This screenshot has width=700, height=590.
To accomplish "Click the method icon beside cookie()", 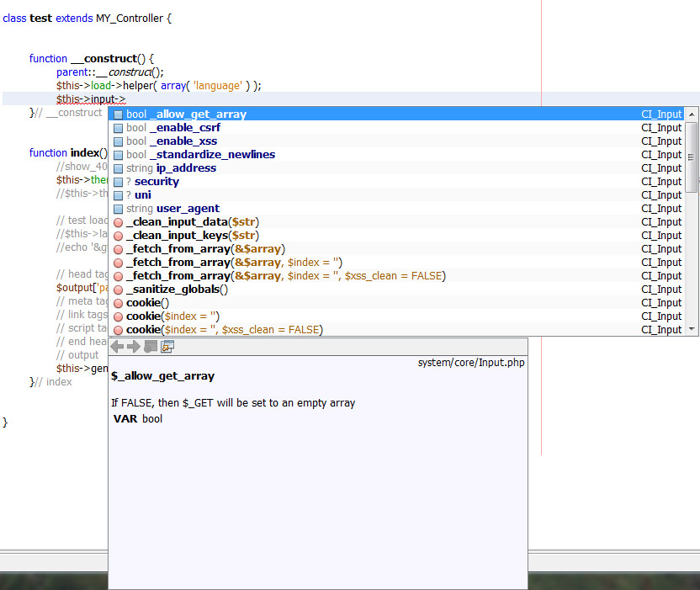I will 118,302.
